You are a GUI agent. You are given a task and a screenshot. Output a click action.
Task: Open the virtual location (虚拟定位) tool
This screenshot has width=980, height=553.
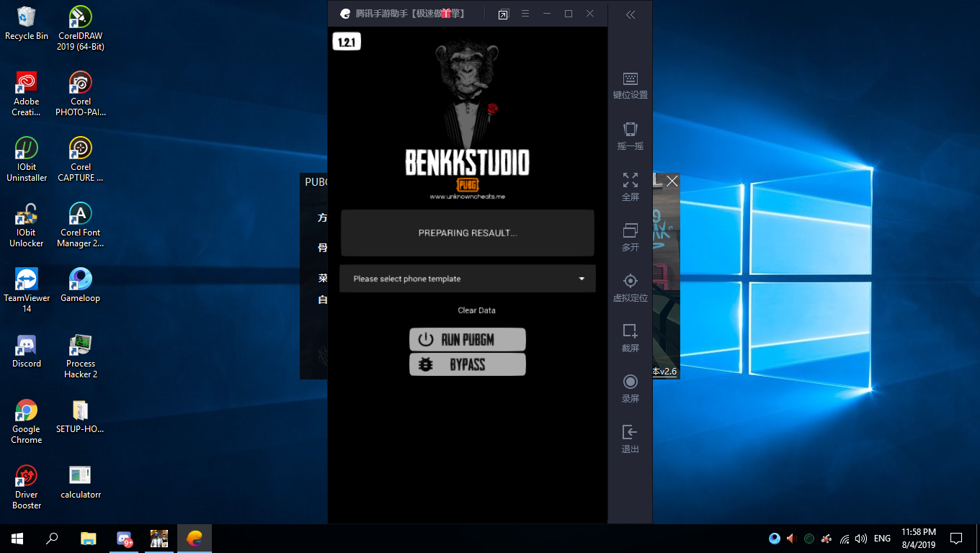630,287
